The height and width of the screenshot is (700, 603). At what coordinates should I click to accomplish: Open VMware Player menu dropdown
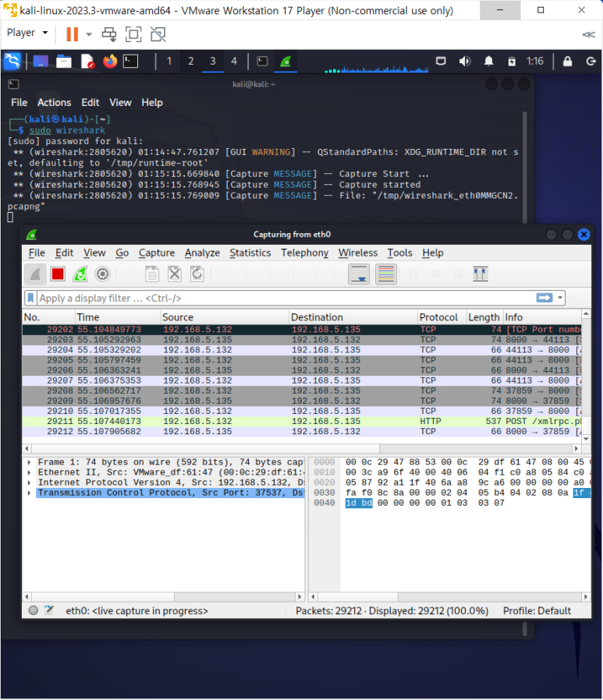coord(27,33)
